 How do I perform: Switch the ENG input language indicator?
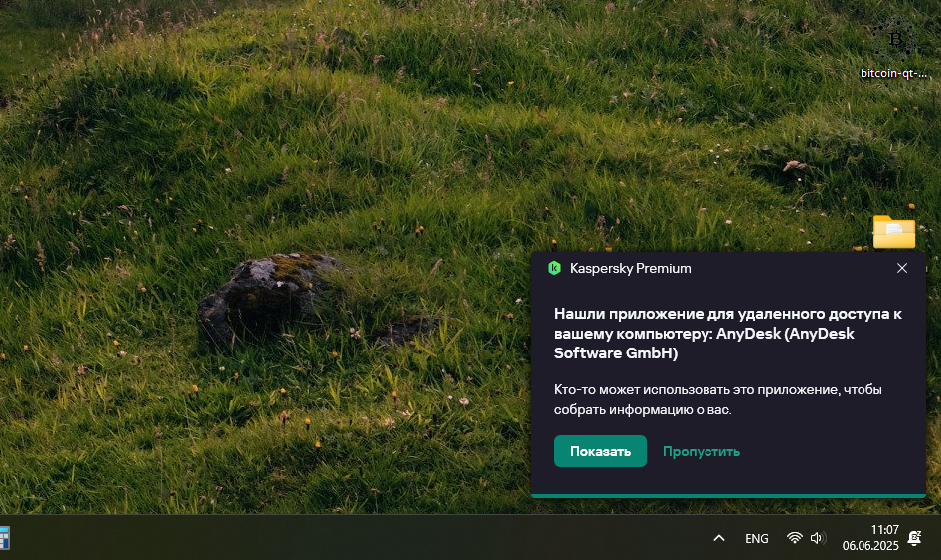757,539
